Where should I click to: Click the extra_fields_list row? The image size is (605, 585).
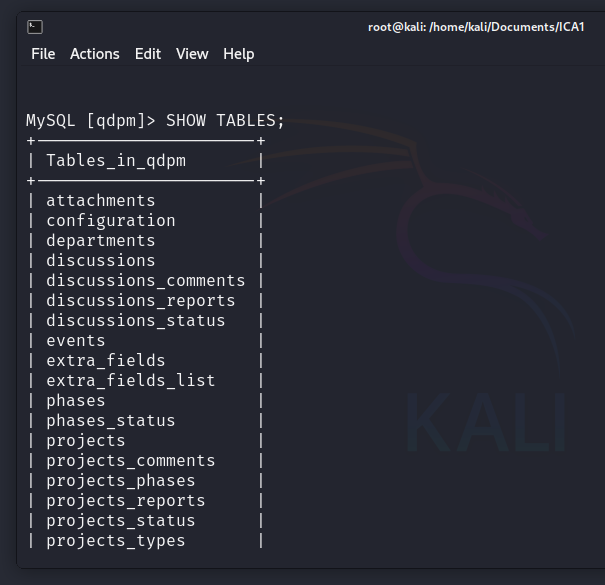pos(131,381)
